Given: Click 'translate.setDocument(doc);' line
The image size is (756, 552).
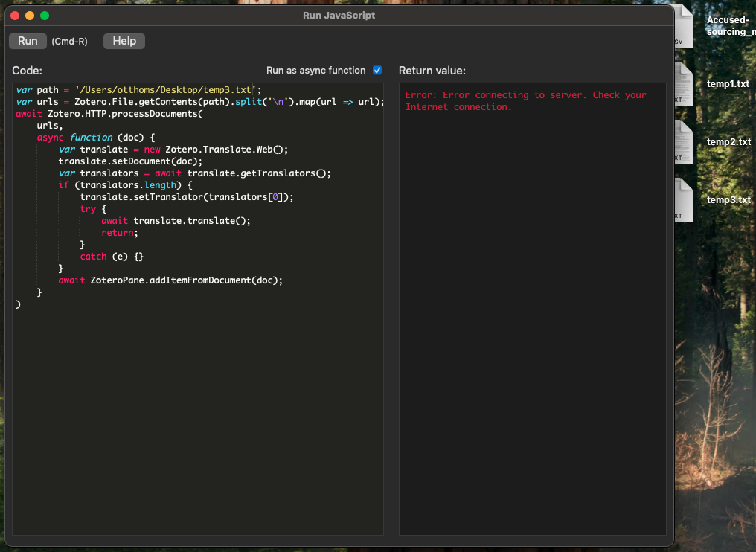Looking at the screenshot, I should point(131,161).
